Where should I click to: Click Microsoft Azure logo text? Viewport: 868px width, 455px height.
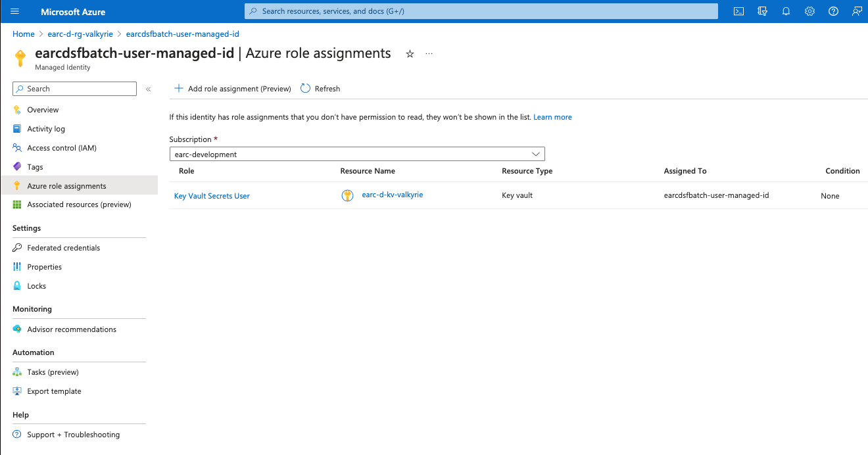[73, 12]
